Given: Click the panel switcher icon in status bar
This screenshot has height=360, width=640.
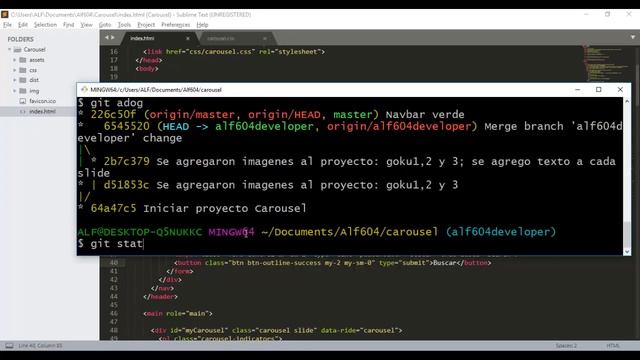Looking at the screenshot, I should (9, 346).
